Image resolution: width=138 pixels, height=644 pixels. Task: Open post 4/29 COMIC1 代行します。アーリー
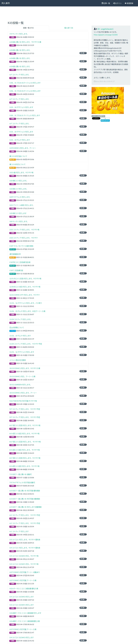tap(23, 148)
